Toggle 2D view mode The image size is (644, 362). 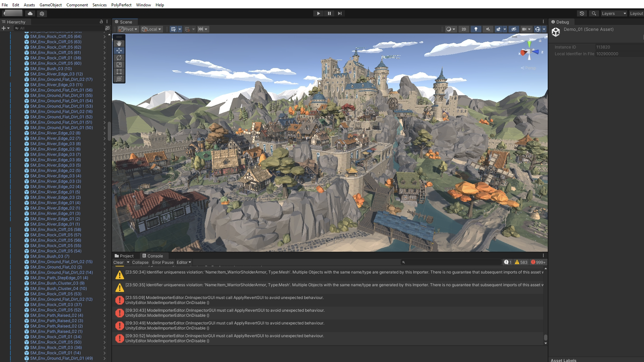464,29
